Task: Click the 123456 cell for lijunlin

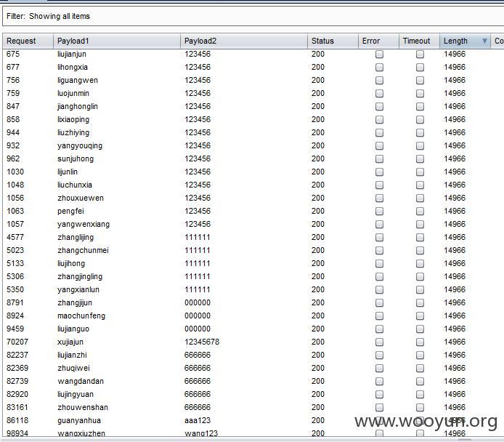Action: tap(198, 172)
